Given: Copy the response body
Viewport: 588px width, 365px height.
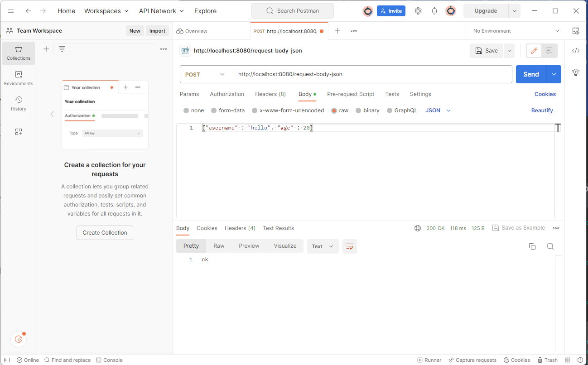Looking at the screenshot, I should point(532,246).
